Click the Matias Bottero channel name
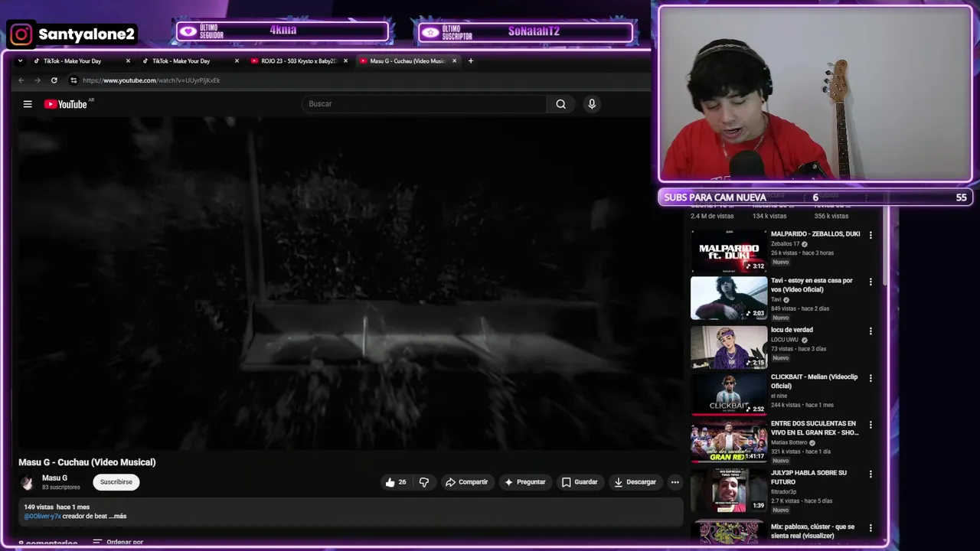The width and height of the screenshot is (980, 551). click(x=789, y=442)
